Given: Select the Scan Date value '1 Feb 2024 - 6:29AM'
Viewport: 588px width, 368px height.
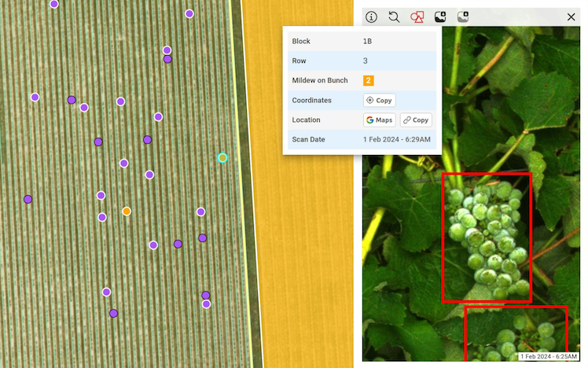Looking at the screenshot, I should pyautogui.click(x=397, y=139).
